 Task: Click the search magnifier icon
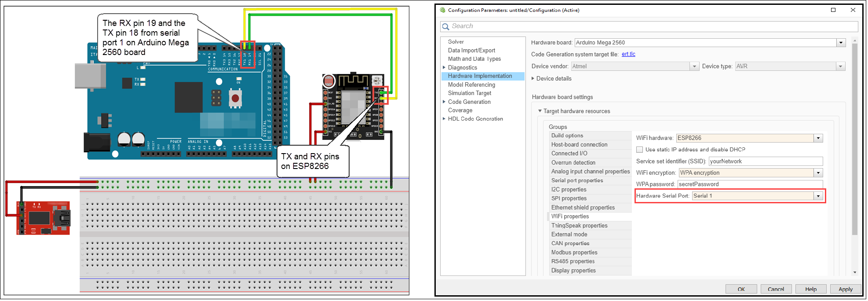pyautogui.click(x=445, y=26)
